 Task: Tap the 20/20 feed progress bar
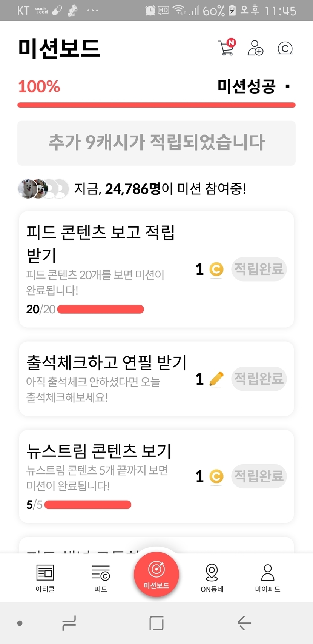tap(100, 310)
